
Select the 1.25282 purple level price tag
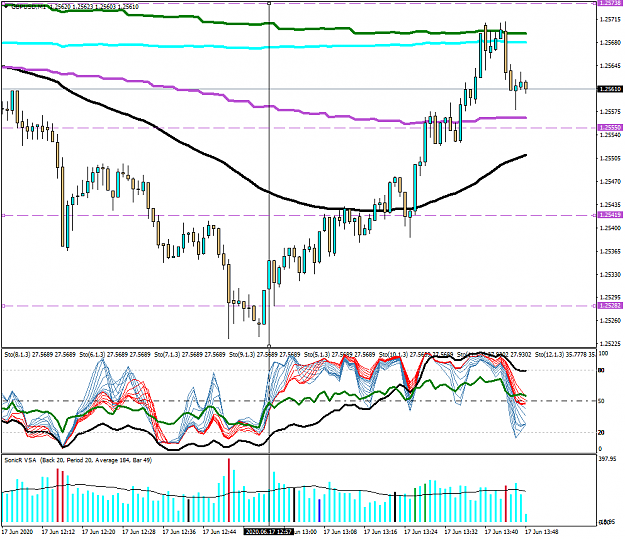coord(610,306)
